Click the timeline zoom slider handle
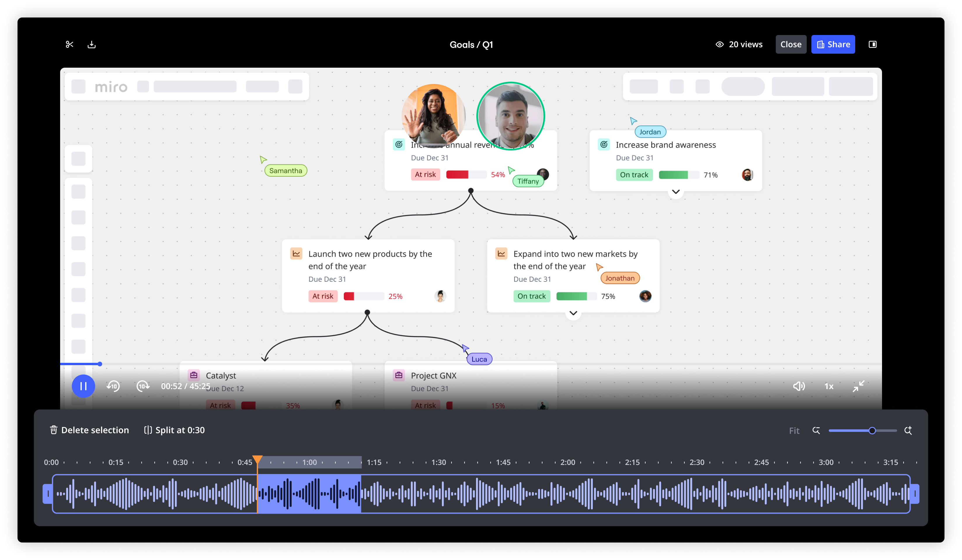The height and width of the screenshot is (560, 962). coord(872,430)
